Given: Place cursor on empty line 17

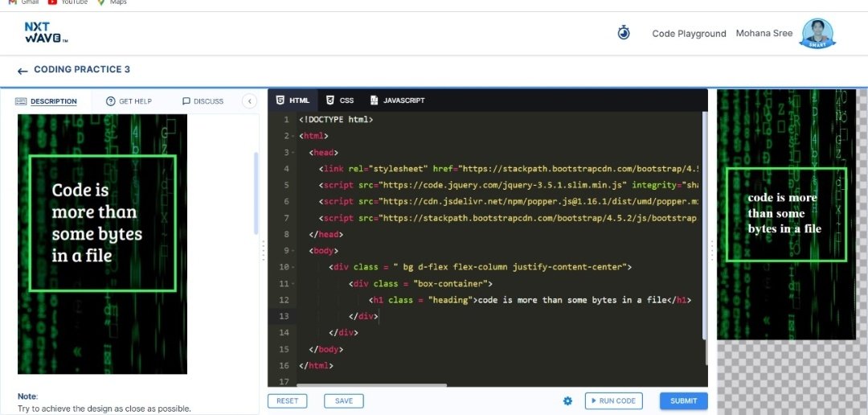Looking at the screenshot, I should [x=498, y=381].
